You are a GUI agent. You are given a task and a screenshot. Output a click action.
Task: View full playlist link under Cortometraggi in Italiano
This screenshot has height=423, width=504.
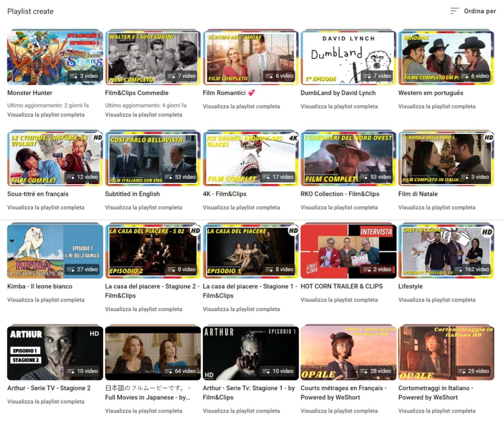tap(437, 411)
